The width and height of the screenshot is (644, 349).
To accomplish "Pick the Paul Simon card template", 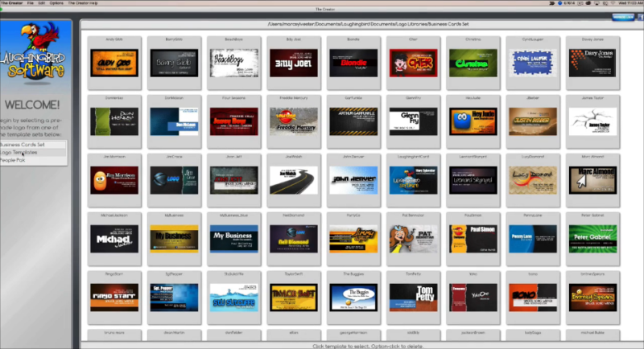I will coord(473,238).
